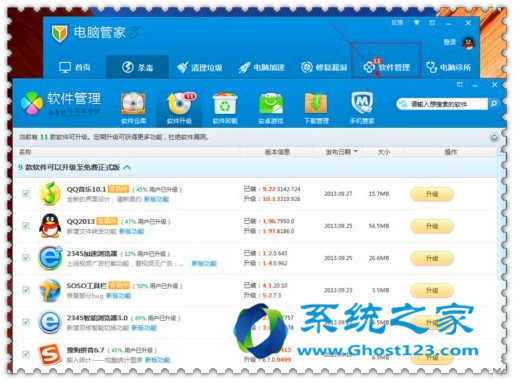Viewport: 514px width, 381px height.
Task: Open 2345加速浏览器 新版功能 link
Action: (204, 263)
